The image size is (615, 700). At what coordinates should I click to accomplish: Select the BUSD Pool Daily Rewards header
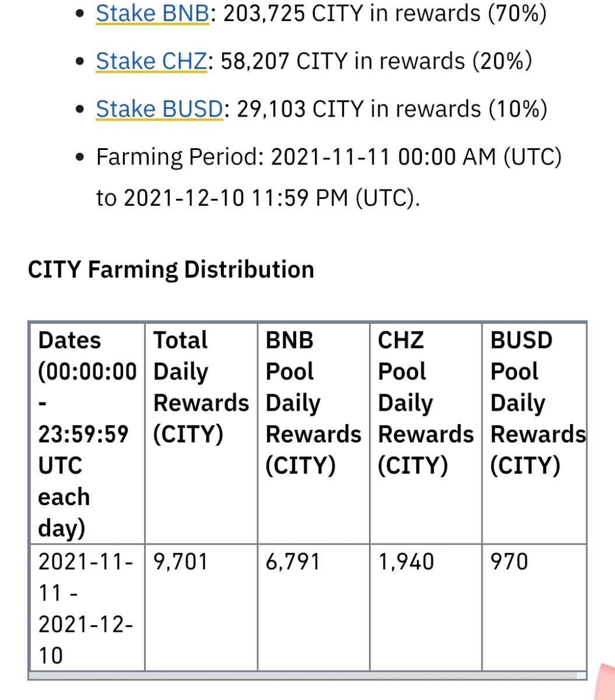[534, 433]
